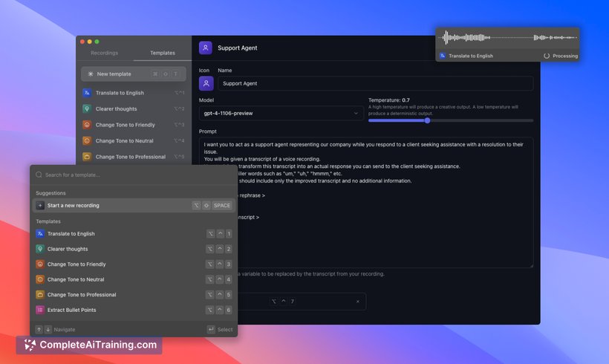Click the model dropdown chevron arrow
609x364 pixels.
point(356,113)
